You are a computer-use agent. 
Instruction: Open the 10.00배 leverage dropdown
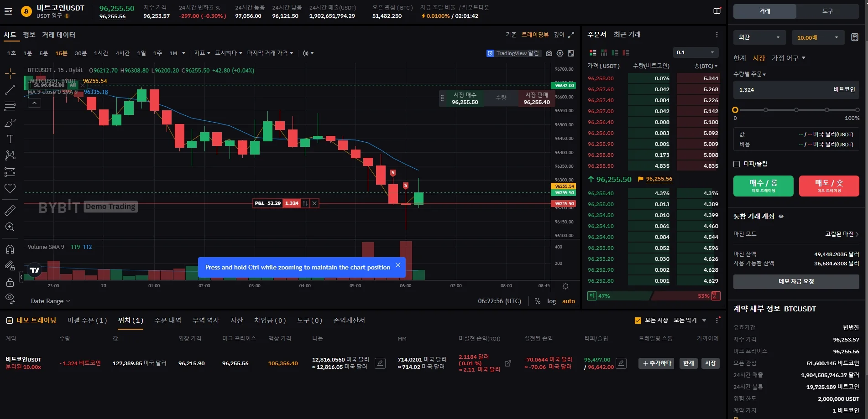[818, 37]
